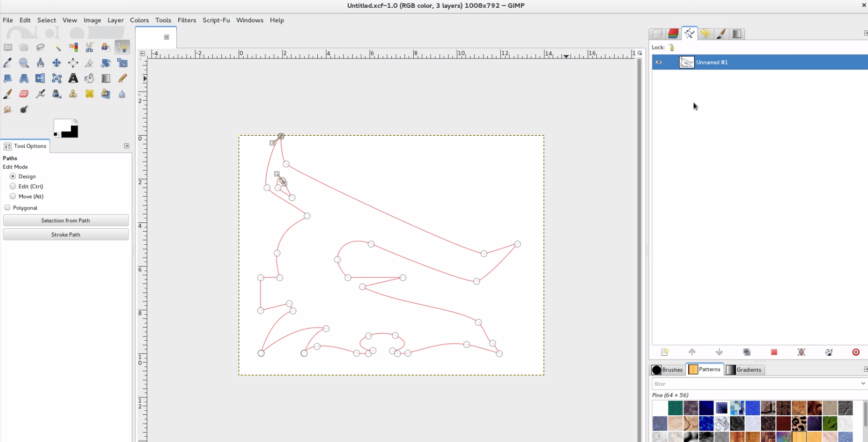Open the Filters menu

click(x=186, y=20)
